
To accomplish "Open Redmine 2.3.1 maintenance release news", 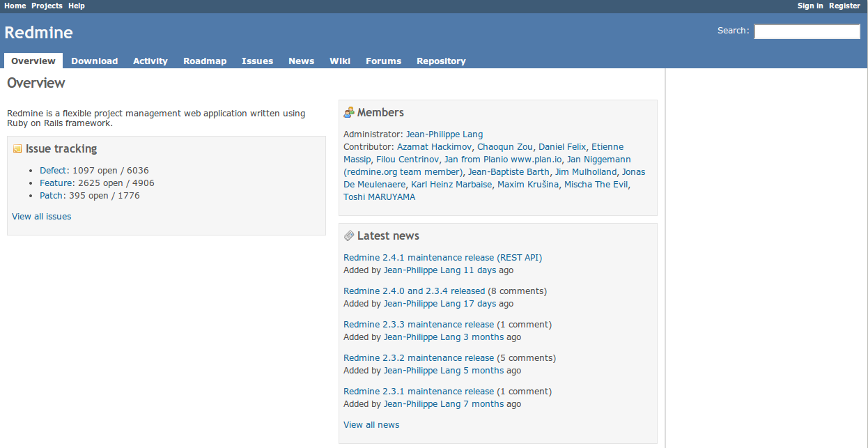I will click(419, 392).
